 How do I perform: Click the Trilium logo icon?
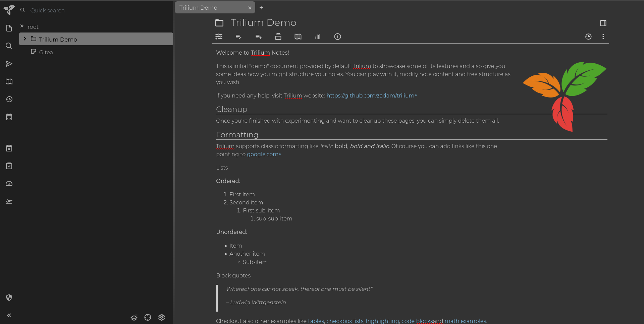[9, 10]
